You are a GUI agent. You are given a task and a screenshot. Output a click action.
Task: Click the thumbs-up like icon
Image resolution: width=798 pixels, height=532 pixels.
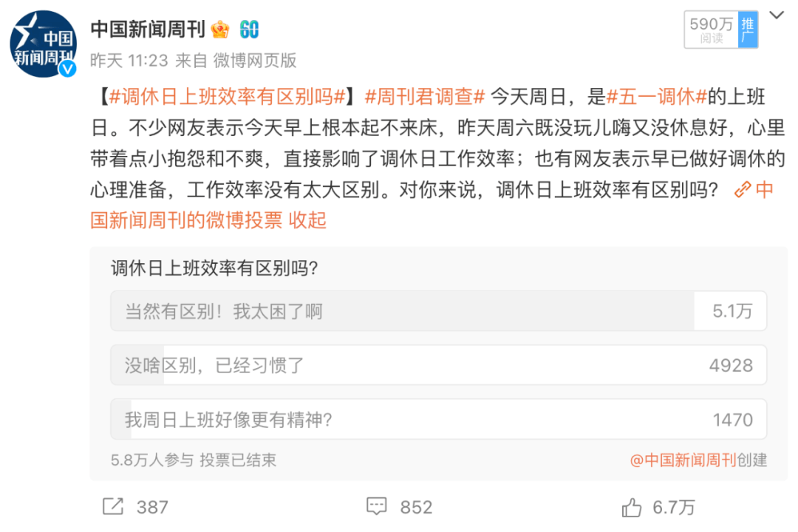tap(632, 507)
